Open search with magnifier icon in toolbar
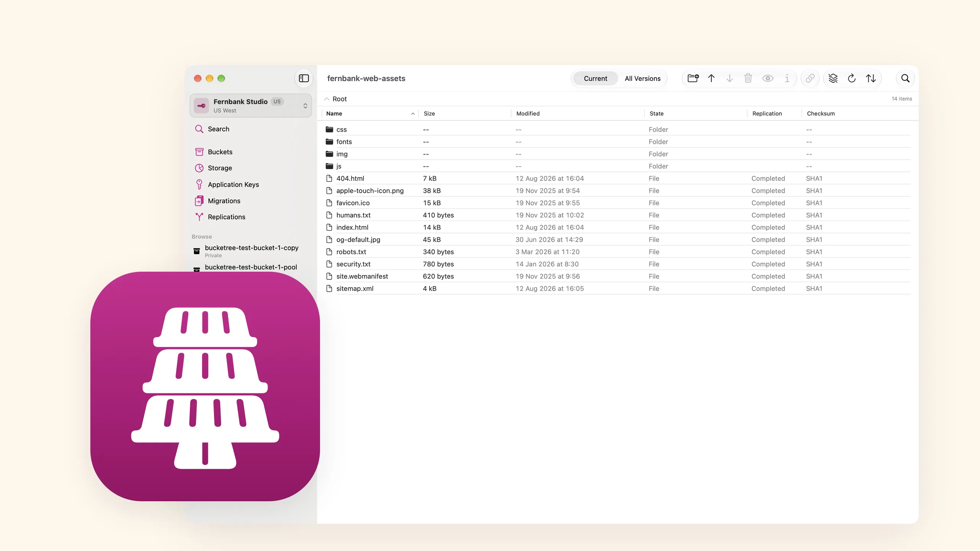This screenshot has width=980, height=551. (x=905, y=78)
